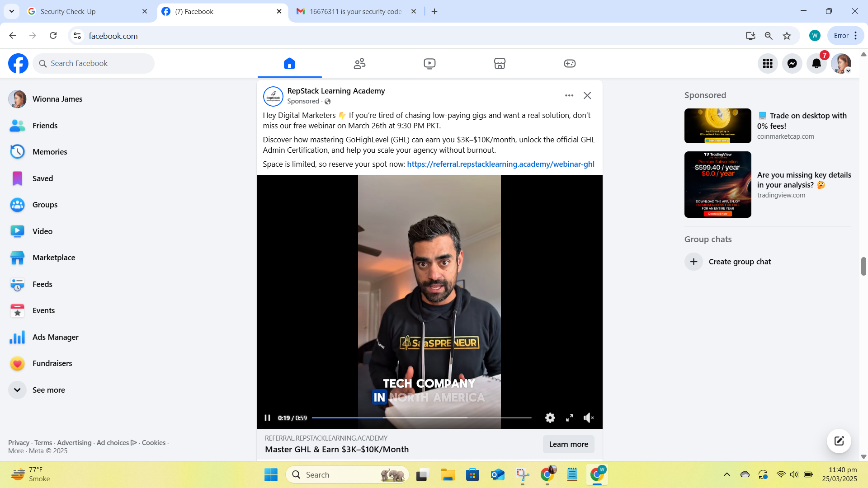Open the Windows Start button
Image resolution: width=868 pixels, height=488 pixels.
coord(271,474)
